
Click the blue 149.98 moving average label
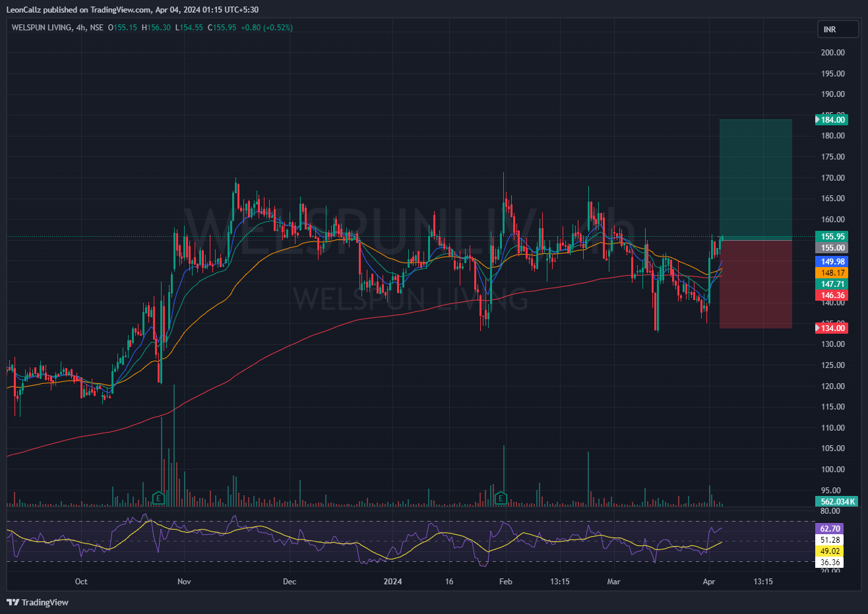tap(832, 262)
